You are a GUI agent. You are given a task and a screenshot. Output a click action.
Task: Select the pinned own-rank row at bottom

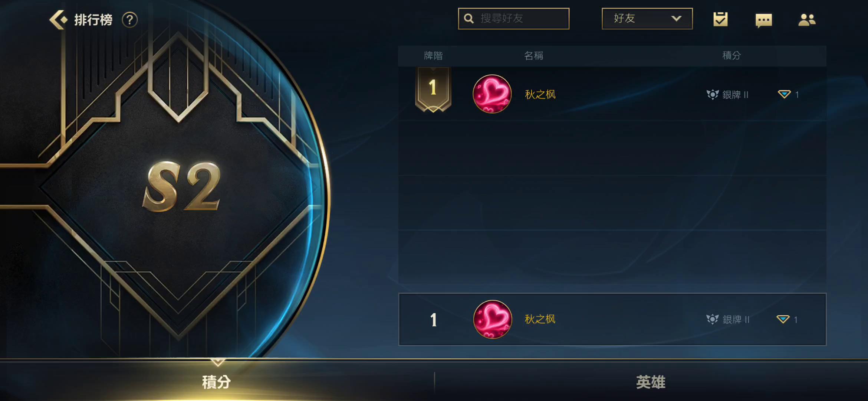tap(612, 319)
